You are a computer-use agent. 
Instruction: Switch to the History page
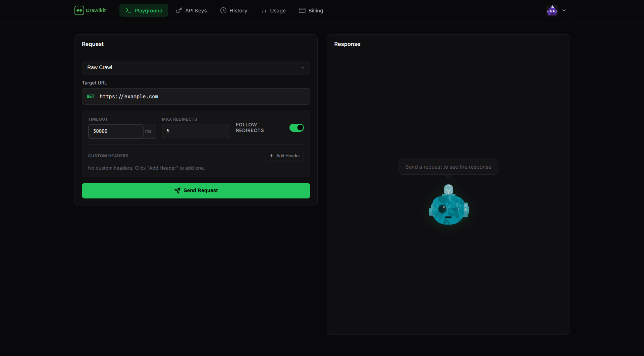point(234,10)
